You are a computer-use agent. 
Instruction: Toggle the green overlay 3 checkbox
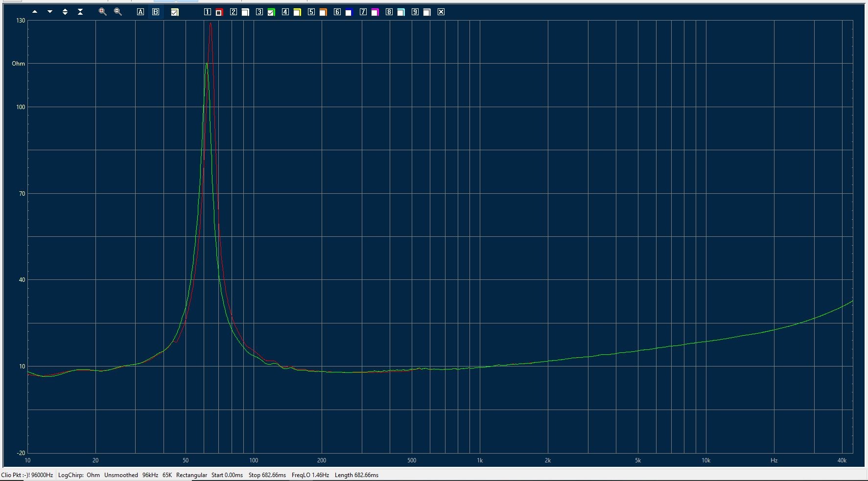tap(271, 12)
